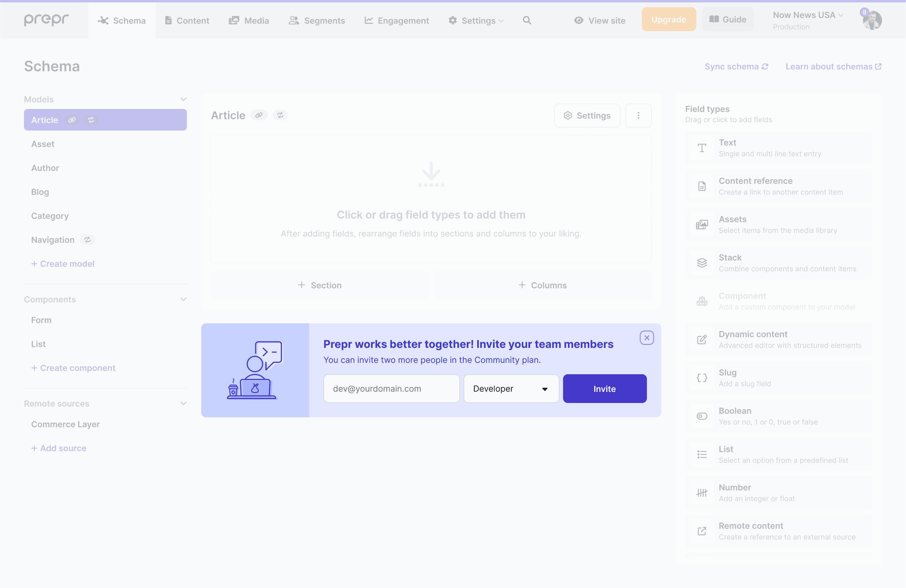906x588 pixels.
Task: Select the Form component
Action: [x=105, y=320]
